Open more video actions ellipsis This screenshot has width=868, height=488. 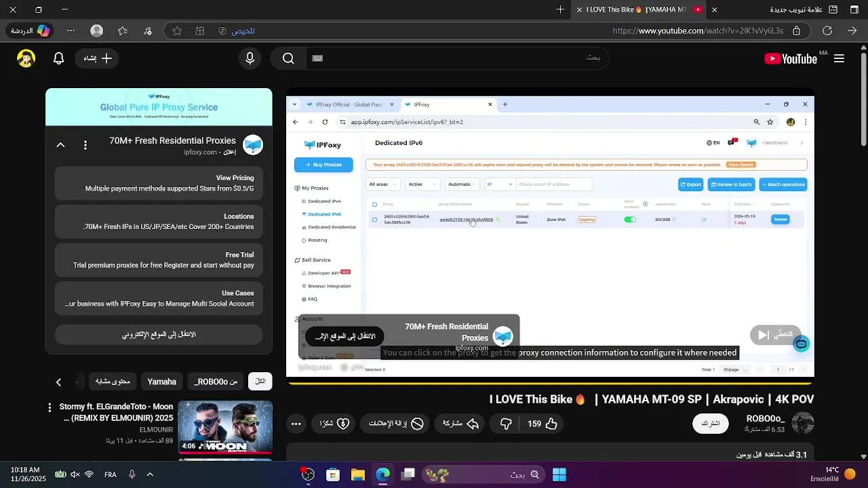(296, 424)
